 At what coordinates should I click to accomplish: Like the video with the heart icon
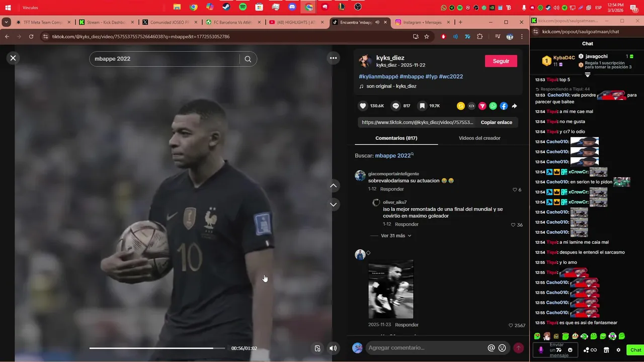tap(363, 106)
